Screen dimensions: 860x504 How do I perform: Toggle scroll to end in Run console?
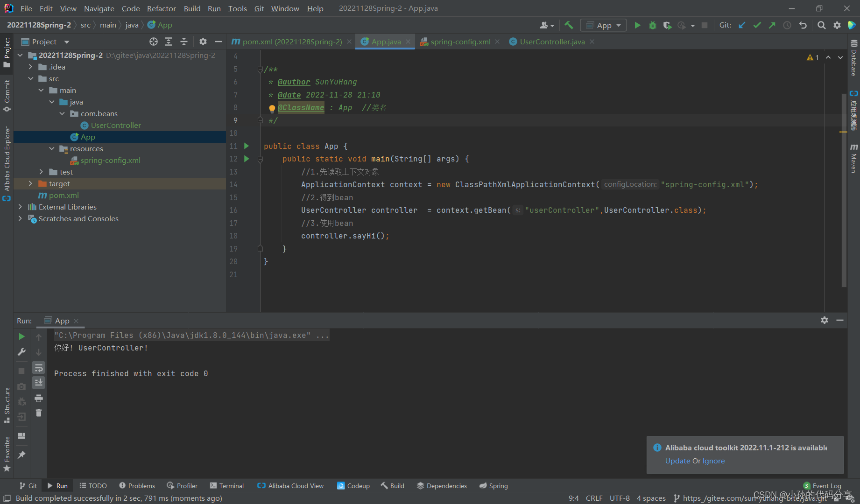(x=39, y=383)
